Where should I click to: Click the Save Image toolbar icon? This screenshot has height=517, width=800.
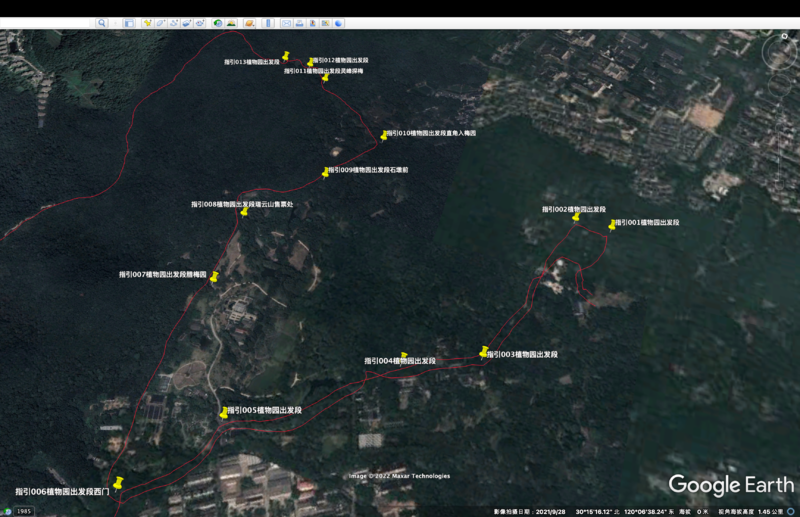[x=312, y=23]
